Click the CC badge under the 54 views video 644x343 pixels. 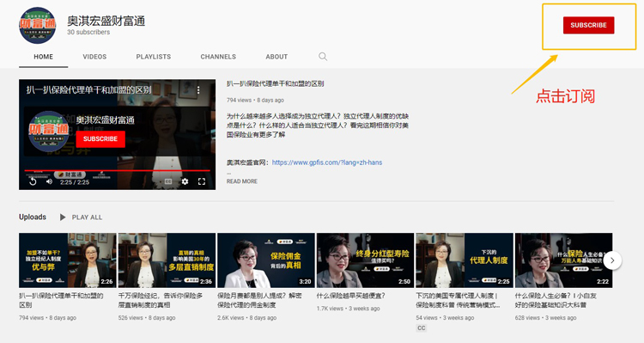422,328
